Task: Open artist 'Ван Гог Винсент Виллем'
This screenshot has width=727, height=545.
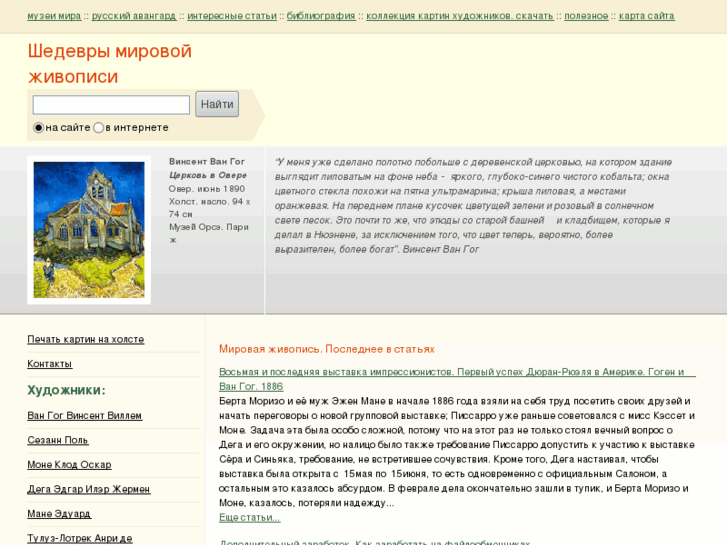Action: click(x=85, y=416)
